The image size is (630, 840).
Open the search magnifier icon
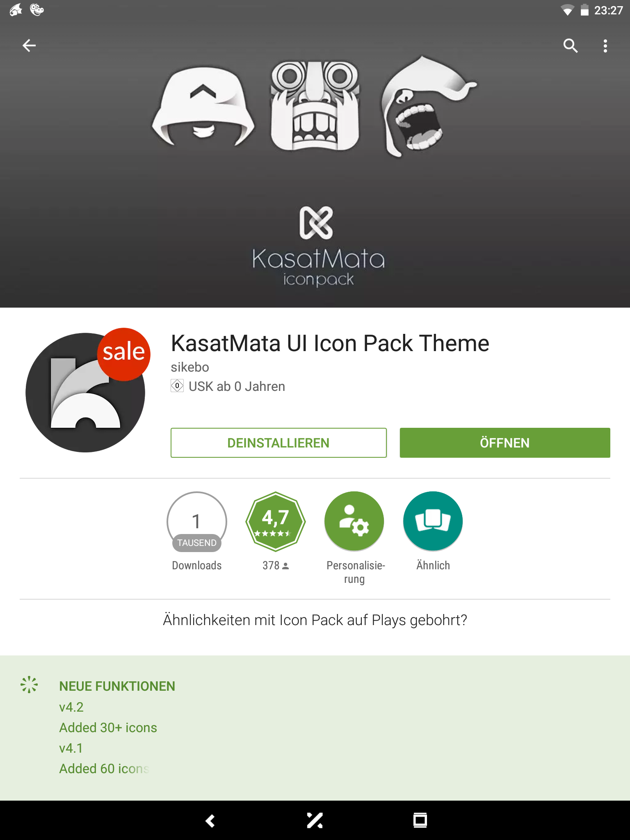click(x=570, y=46)
